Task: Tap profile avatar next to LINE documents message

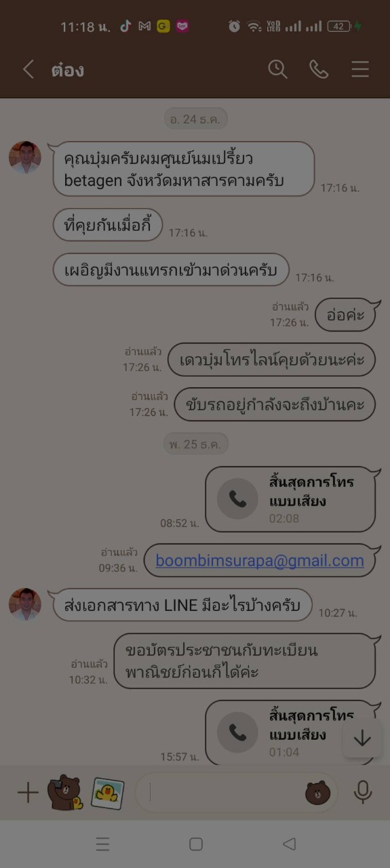Action: 25,604
